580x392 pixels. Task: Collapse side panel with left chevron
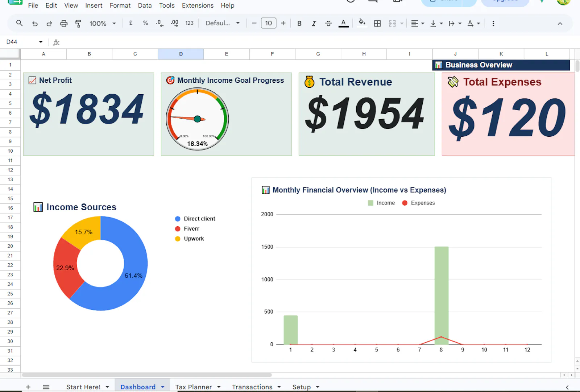click(567, 387)
